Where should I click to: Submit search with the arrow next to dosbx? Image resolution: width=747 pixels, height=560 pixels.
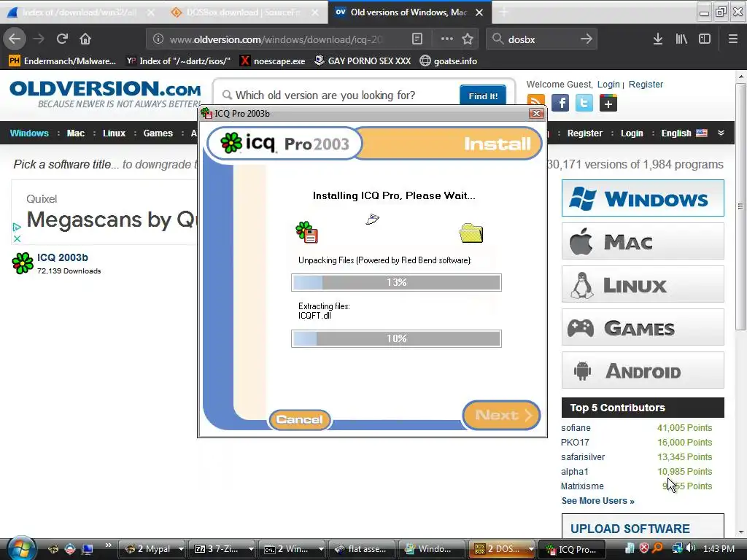586,39
